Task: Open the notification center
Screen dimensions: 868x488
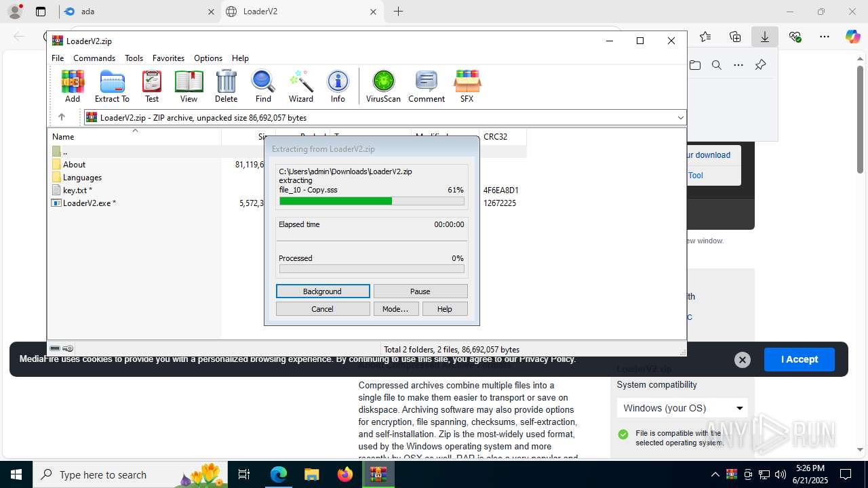Action: [846, 474]
